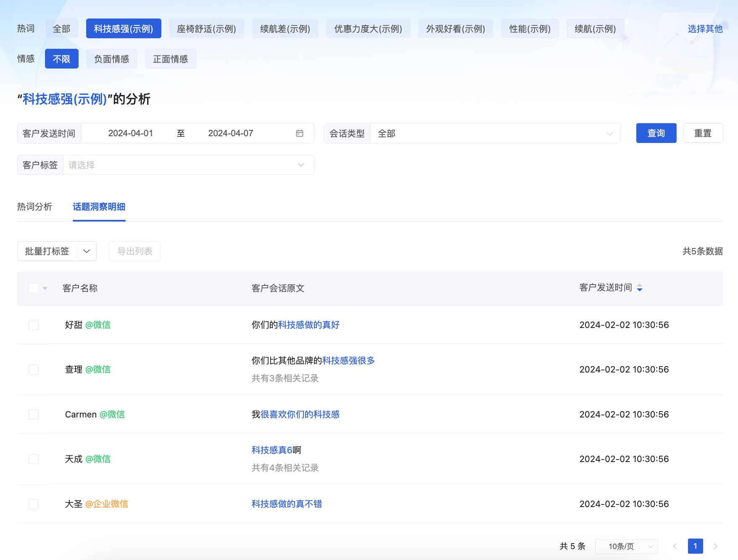The width and height of the screenshot is (738, 560).
Task: Go to page 1
Action: pos(695,546)
